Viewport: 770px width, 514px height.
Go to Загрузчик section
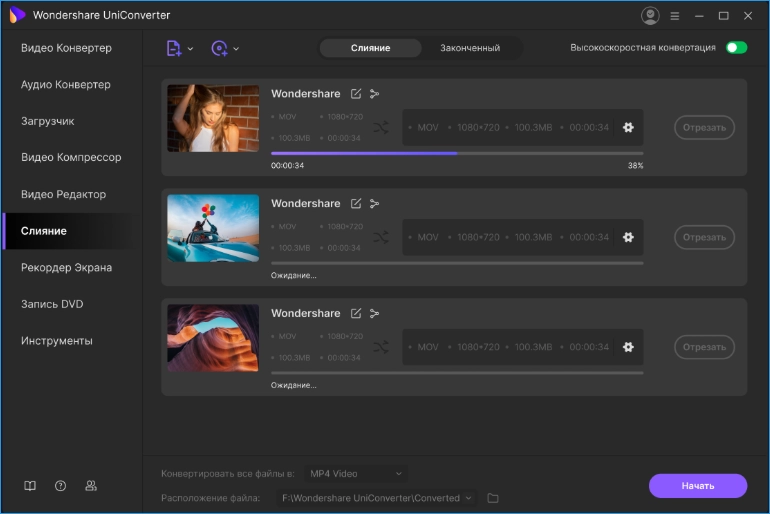(x=48, y=121)
